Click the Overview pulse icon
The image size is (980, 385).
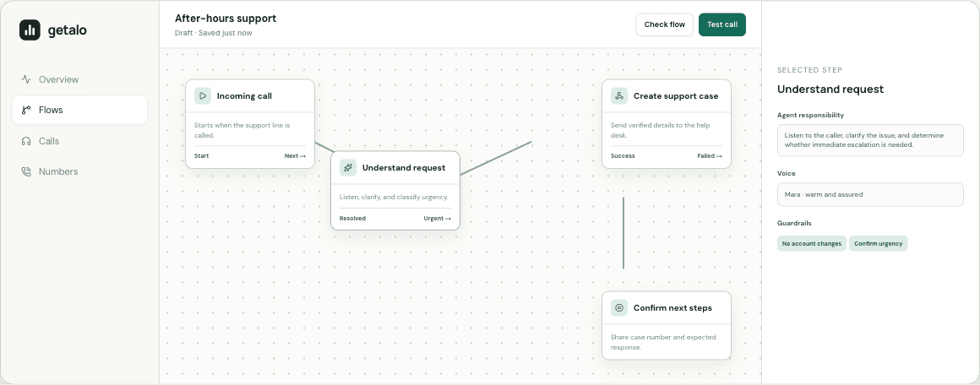(x=26, y=79)
